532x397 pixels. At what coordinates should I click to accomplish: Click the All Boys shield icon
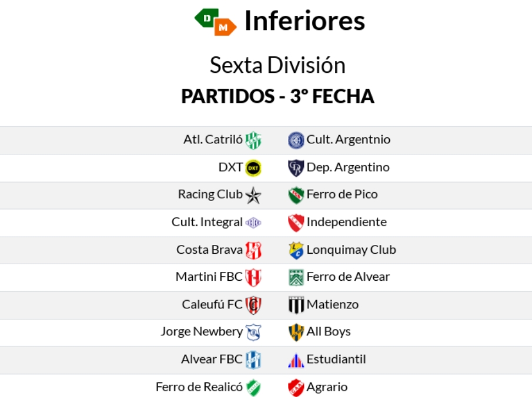tap(296, 332)
